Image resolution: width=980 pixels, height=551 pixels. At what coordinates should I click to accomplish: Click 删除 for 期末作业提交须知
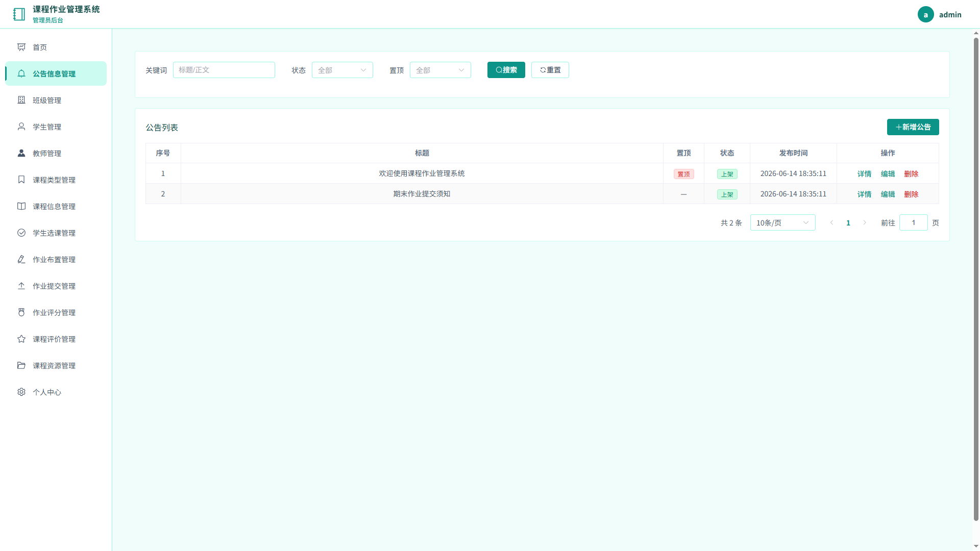click(x=912, y=194)
